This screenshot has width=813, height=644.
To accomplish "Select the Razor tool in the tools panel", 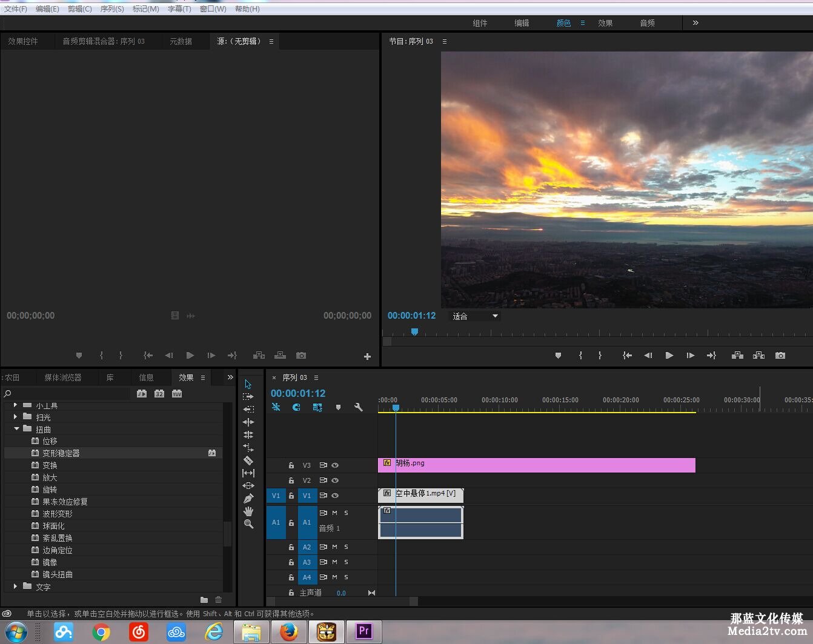I will (248, 460).
